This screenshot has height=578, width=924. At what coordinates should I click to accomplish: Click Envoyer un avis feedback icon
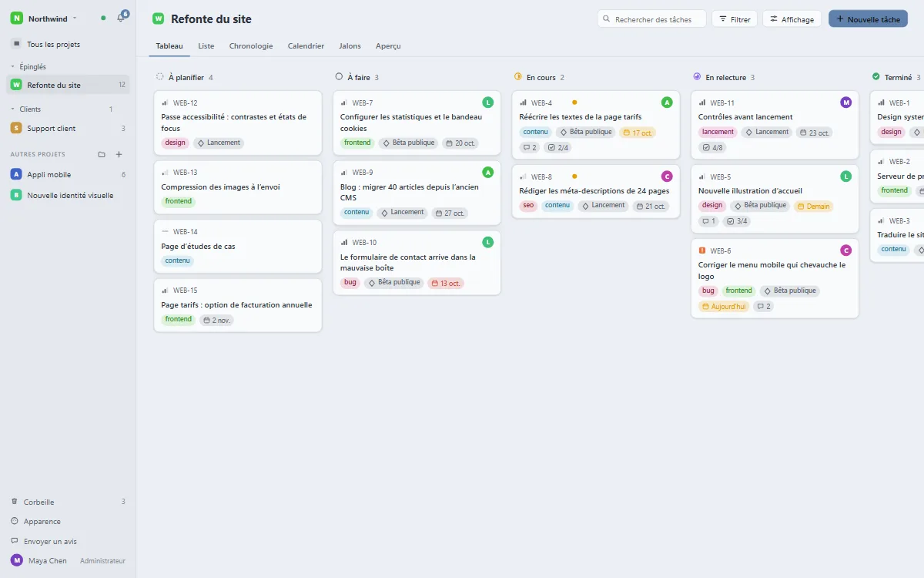pyautogui.click(x=15, y=541)
